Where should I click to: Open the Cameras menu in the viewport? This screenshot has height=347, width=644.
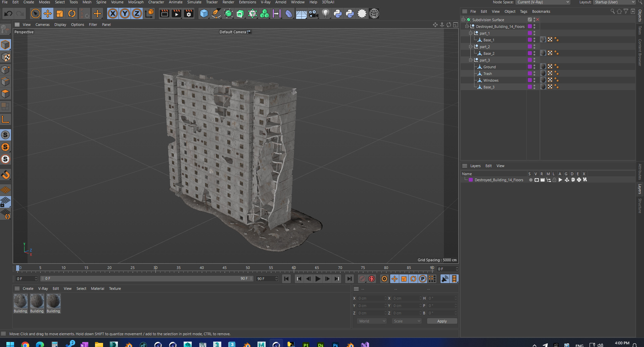pyautogui.click(x=42, y=25)
